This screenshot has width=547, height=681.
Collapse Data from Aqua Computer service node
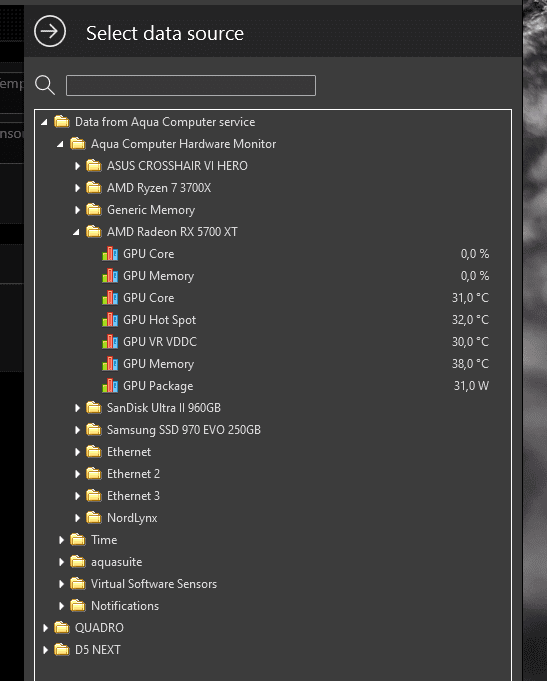44,122
